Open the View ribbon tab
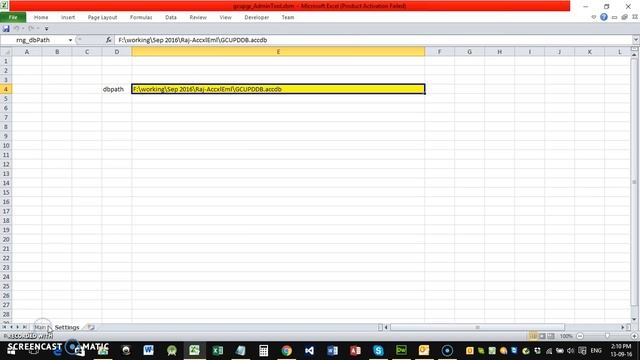The height and width of the screenshot is (360, 640). [x=225, y=17]
